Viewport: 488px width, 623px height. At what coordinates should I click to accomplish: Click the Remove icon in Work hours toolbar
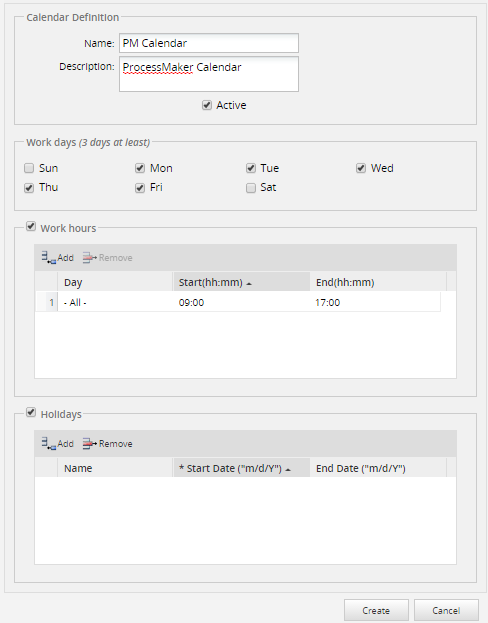(90, 257)
